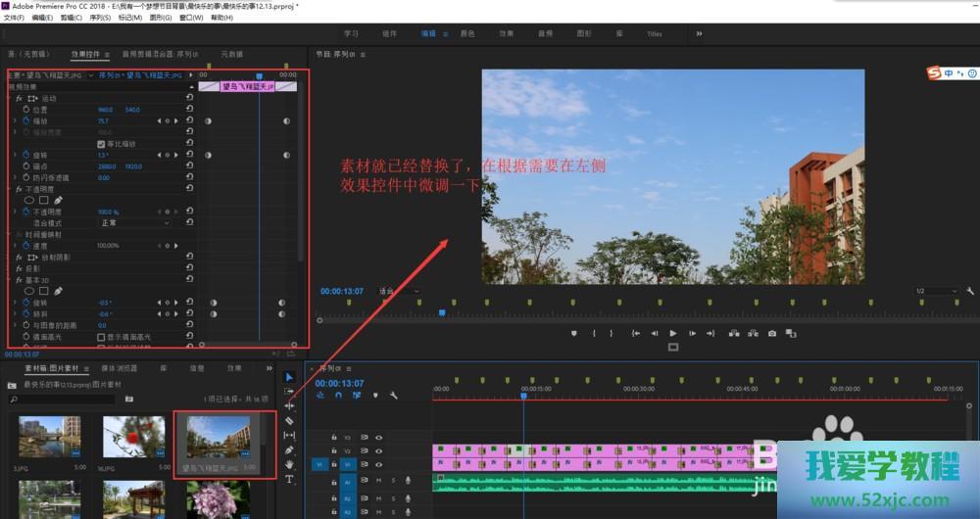Image resolution: width=980 pixels, height=519 pixels.
Task: Select the Razor tool
Action: pyautogui.click(x=289, y=420)
